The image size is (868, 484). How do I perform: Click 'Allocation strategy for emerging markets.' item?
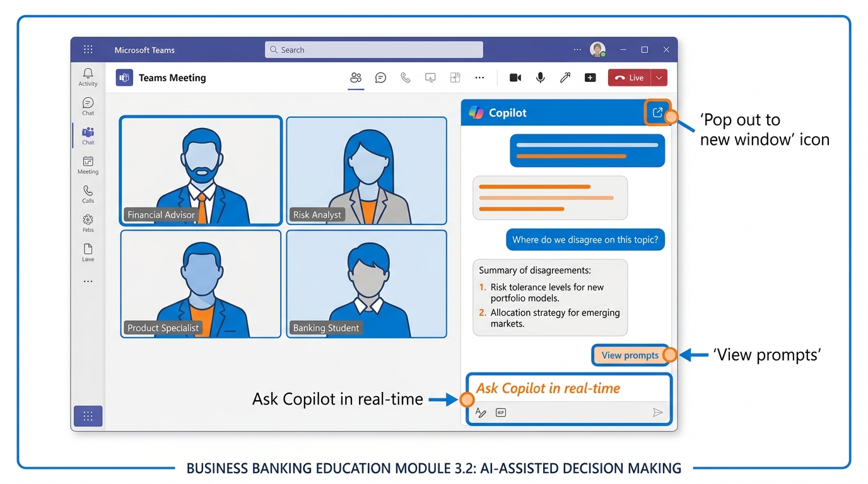(555, 318)
